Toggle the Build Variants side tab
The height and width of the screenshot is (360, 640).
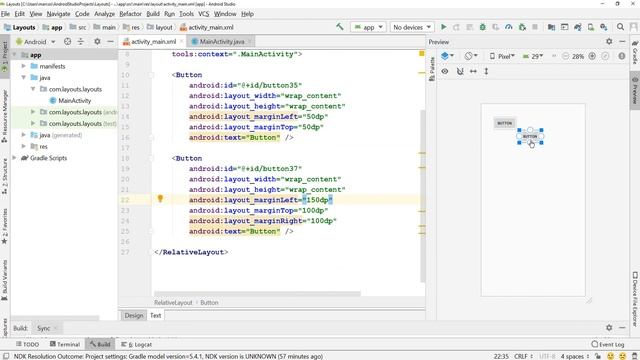point(4,280)
